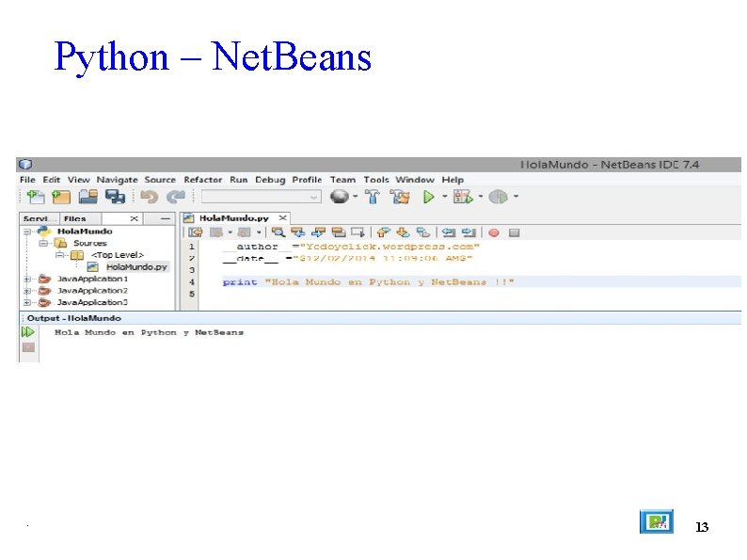Click the slide icon beside page number 13
This screenshot has width=747, height=560.
[657, 521]
